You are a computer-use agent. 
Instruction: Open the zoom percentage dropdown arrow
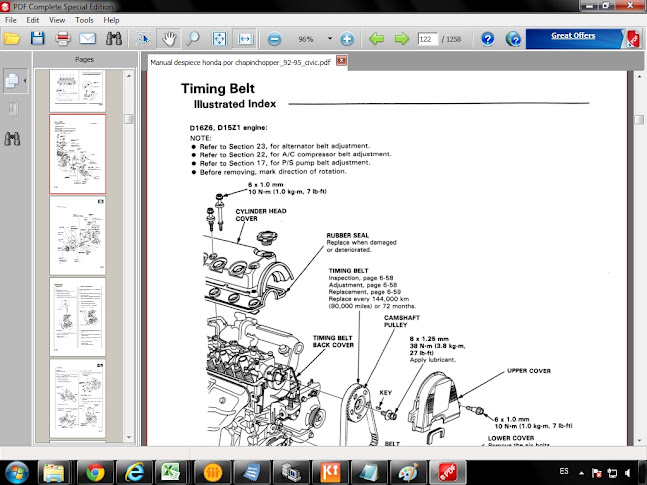point(330,39)
